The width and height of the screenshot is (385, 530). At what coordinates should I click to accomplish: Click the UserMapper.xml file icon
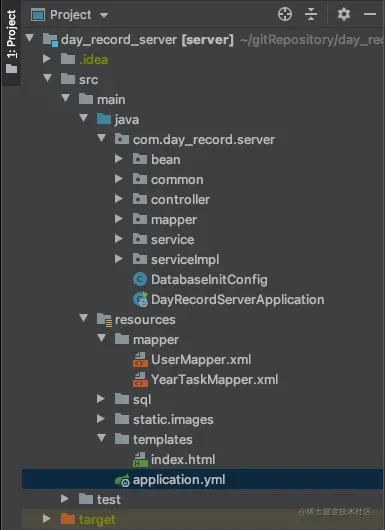click(140, 360)
